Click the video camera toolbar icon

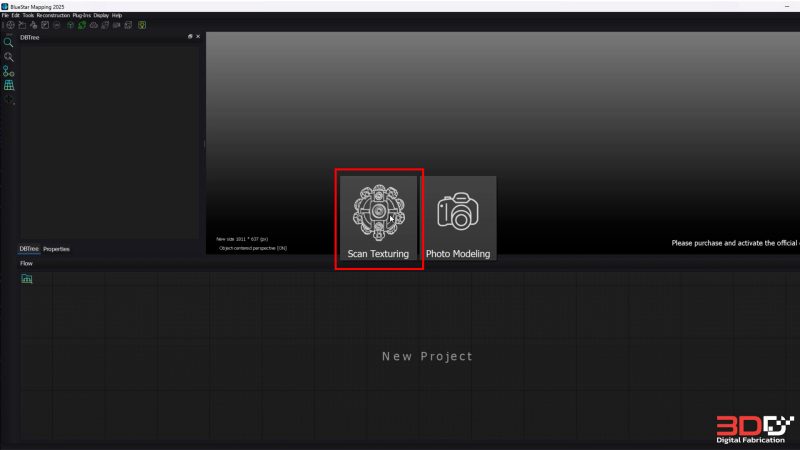pyautogui.click(x=116, y=25)
